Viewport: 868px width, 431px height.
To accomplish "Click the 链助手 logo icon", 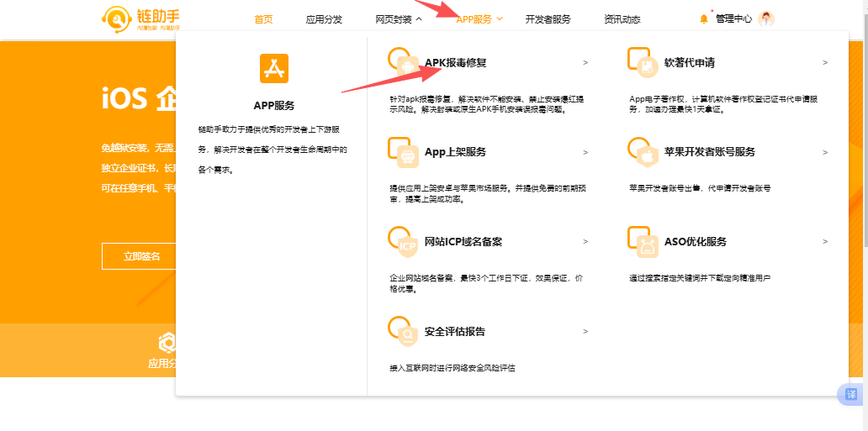I will pyautogui.click(x=116, y=18).
